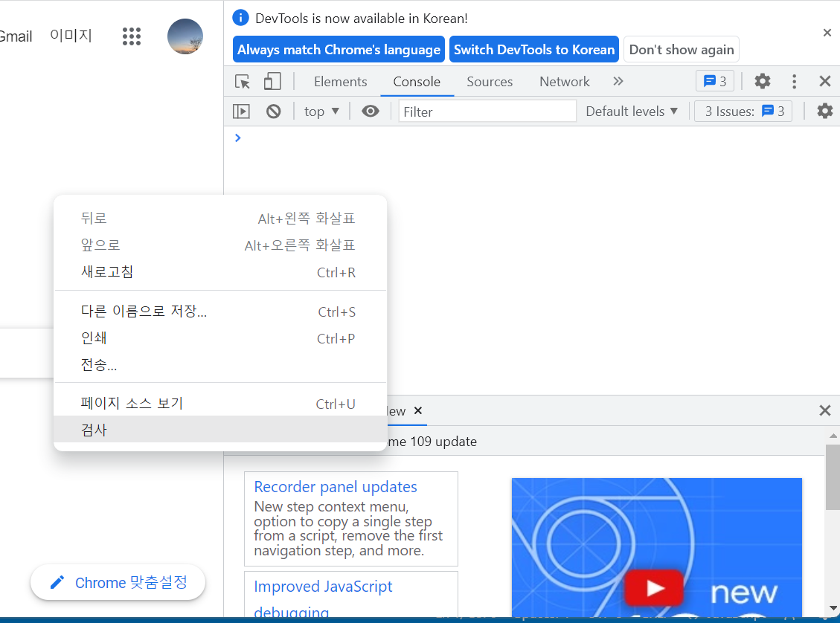Viewport: 840px width, 623px height.
Task: Select 전송 in context menu
Action: [220, 365]
